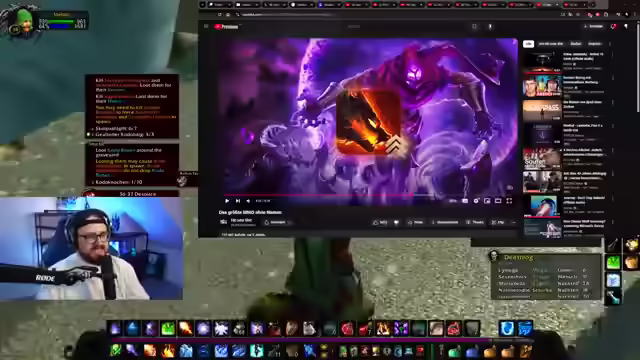Click the skull icon on Deathlog panel
640x360 pixels.
[494, 256]
